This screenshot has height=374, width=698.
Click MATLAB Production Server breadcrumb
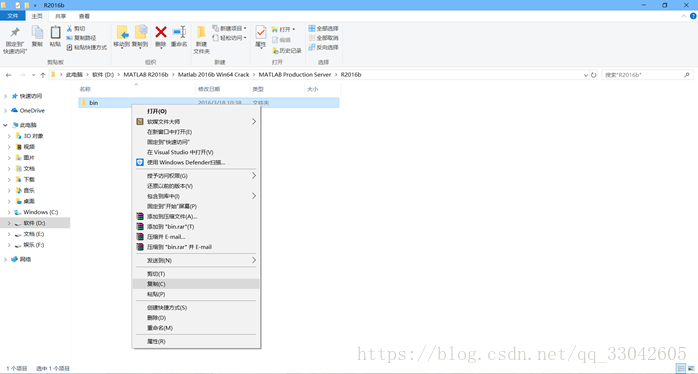(x=295, y=75)
